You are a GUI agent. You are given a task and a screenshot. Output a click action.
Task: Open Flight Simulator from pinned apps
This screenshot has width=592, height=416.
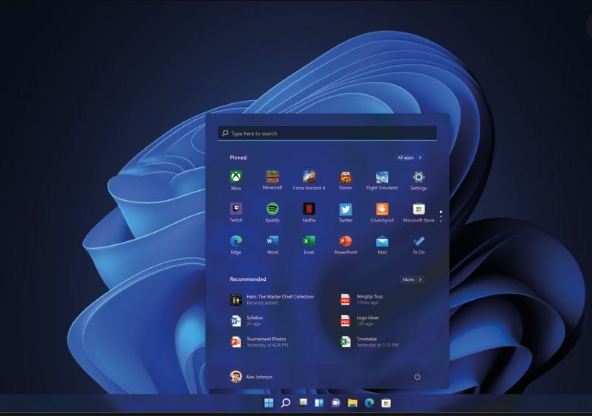382,180
